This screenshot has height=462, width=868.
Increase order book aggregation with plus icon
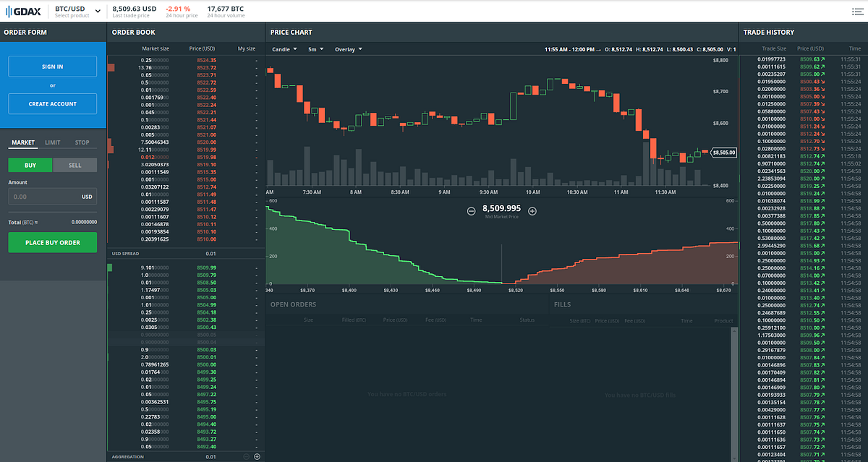[257, 457]
